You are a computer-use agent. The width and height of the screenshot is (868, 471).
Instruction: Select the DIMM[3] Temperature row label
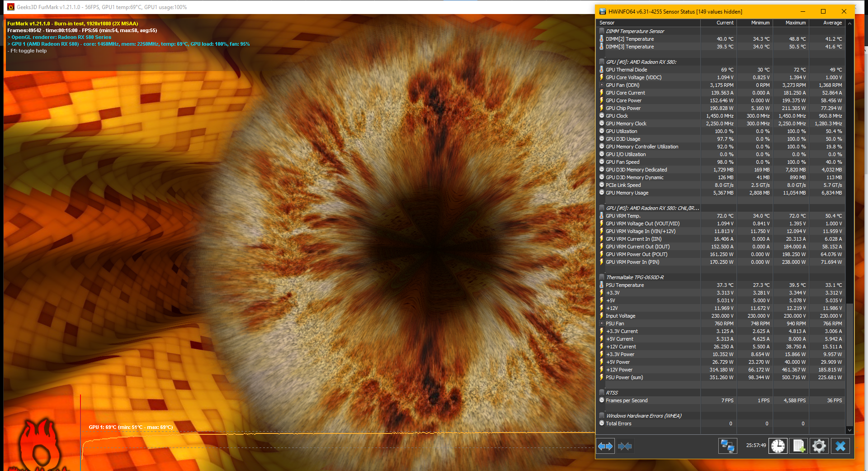pyautogui.click(x=630, y=47)
